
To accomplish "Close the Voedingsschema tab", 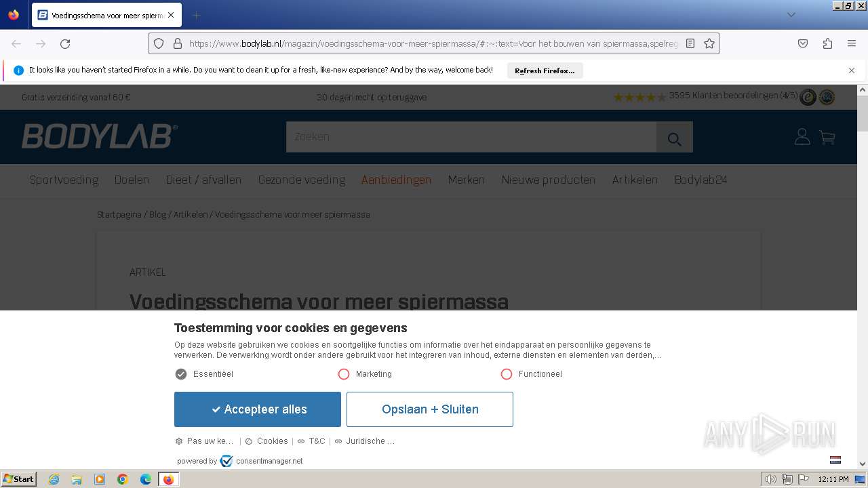I will [170, 15].
